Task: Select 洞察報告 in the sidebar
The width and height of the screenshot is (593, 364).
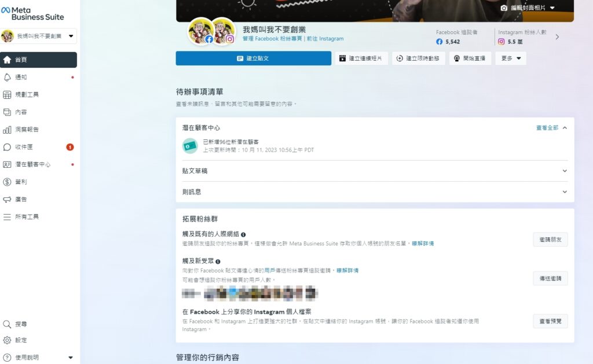Action: tap(39, 130)
